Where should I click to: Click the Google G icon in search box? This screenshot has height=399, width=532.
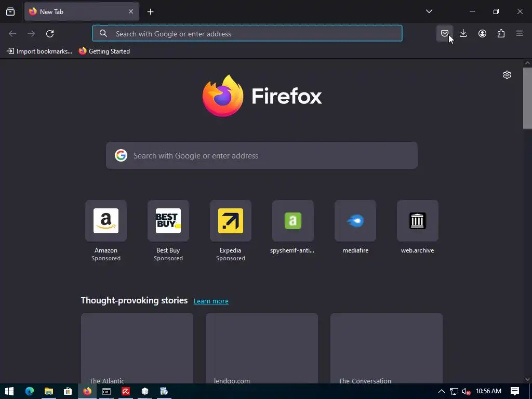click(121, 155)
